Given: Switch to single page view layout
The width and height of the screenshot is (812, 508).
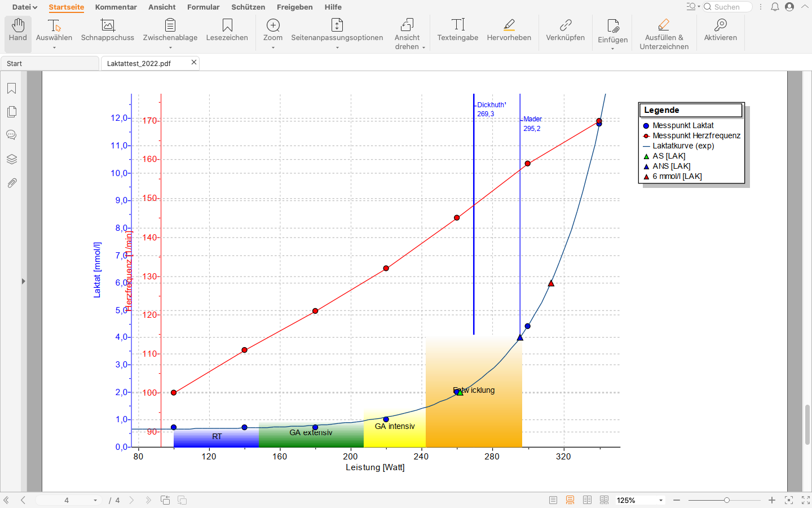Looking at the screenshot, I should [x=553, y=500].
